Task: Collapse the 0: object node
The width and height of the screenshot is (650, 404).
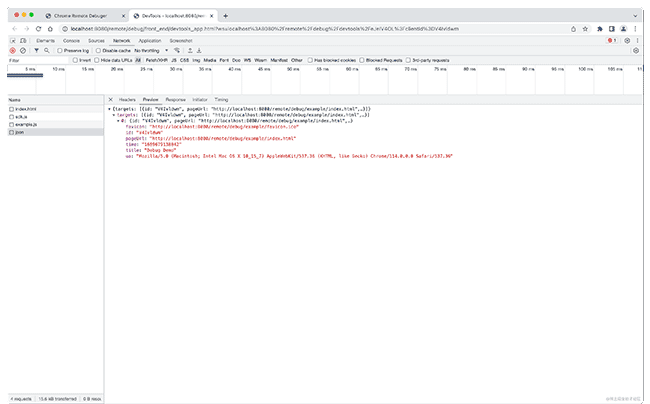Action: 118,121
